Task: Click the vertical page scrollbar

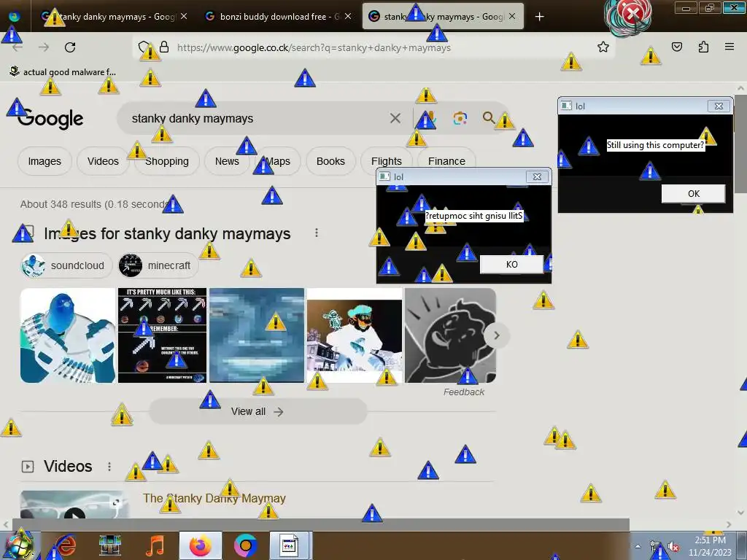Action: pos(740,144)
